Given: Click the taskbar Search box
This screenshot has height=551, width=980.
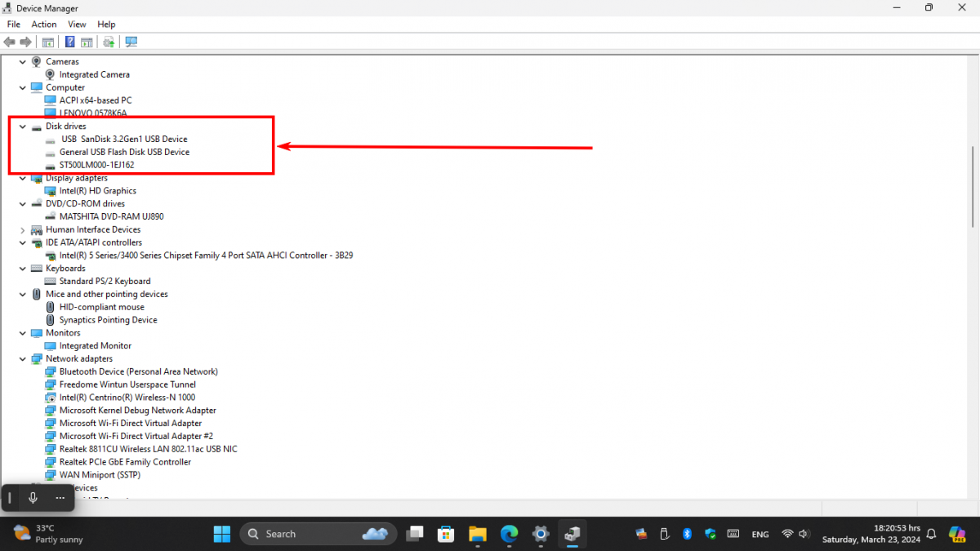Looking at the screenshot, I should click(x=318, y=534).
